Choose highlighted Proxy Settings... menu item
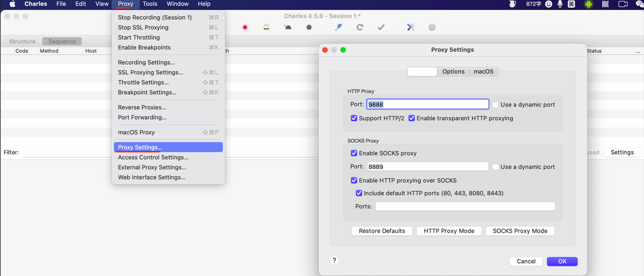Viewport: 644px width, 276px height. (x=168, y=147)
